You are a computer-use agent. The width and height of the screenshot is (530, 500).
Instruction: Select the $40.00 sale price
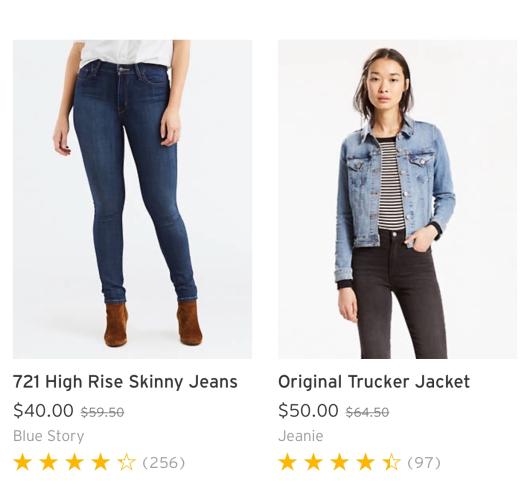(43, 411)
